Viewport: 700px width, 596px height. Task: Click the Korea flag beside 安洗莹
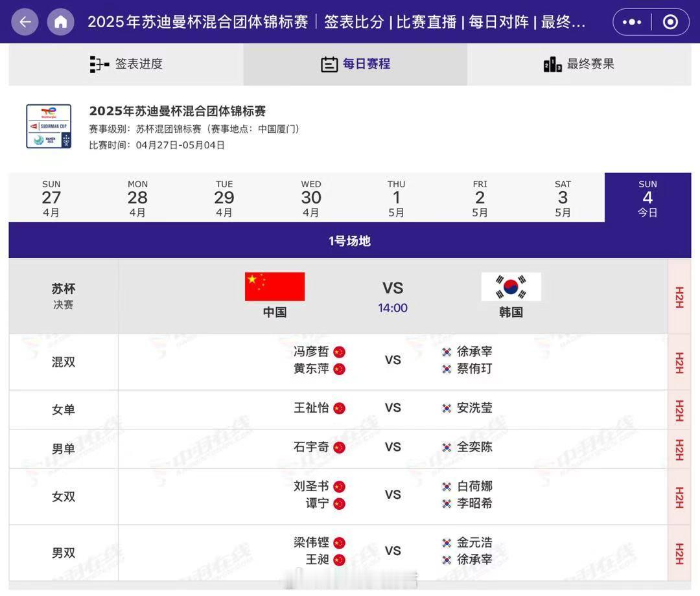click(x=447, y=408)
